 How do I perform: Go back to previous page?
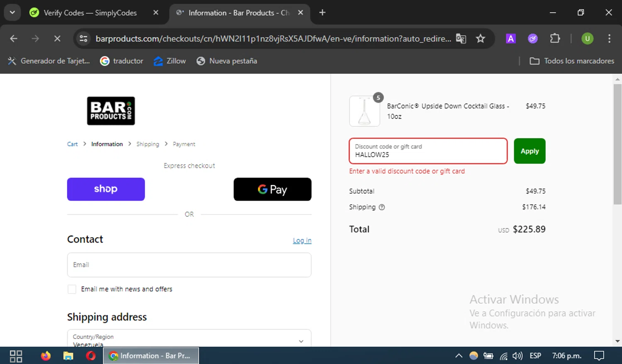coord(14,39)
